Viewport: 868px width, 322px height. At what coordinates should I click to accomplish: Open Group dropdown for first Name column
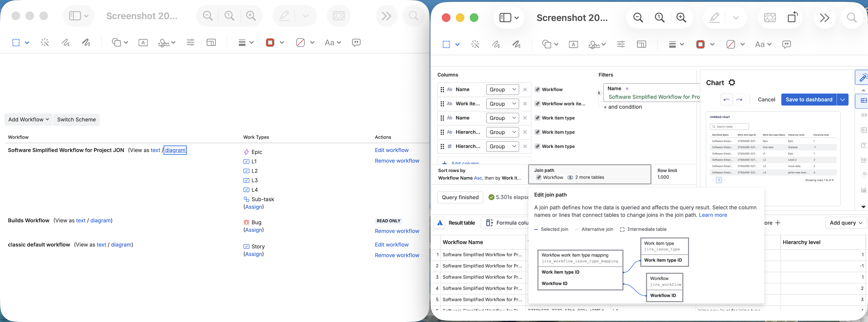pyautogui.click(x=502, y=89)
